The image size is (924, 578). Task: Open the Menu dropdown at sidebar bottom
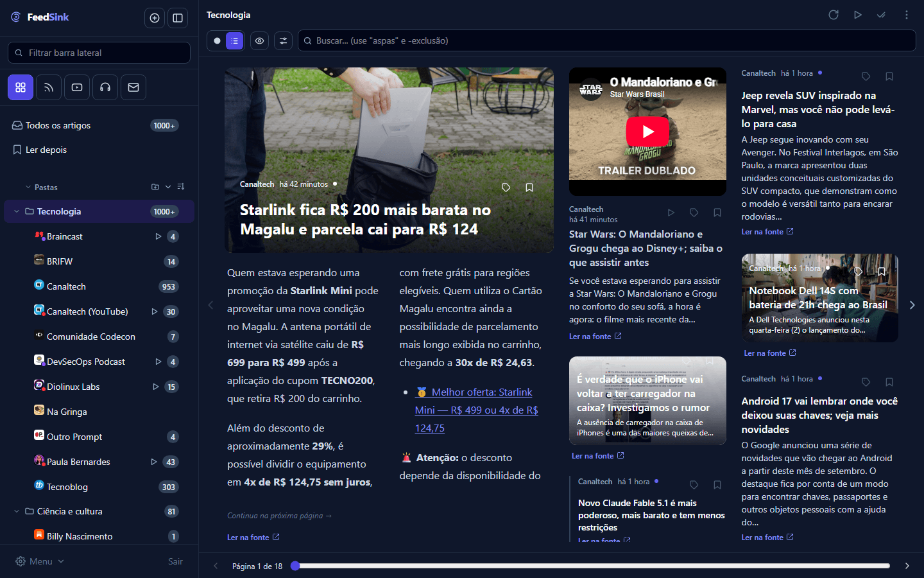coord(40,561)
